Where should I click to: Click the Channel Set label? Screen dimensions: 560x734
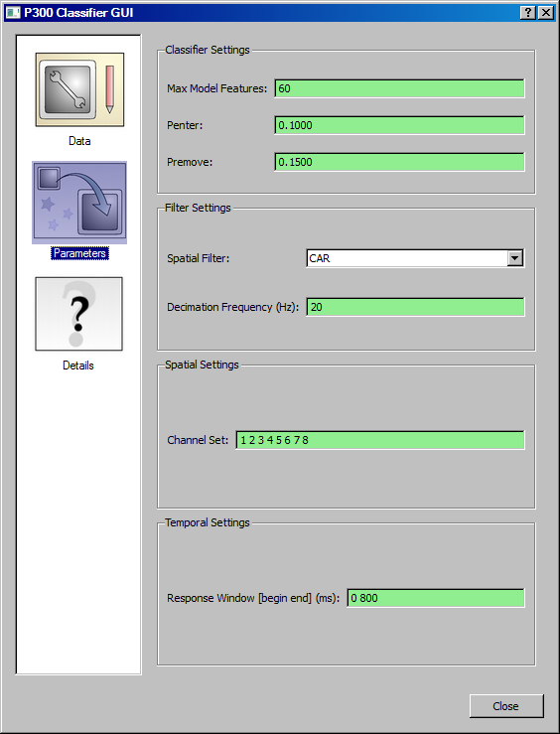198,440
